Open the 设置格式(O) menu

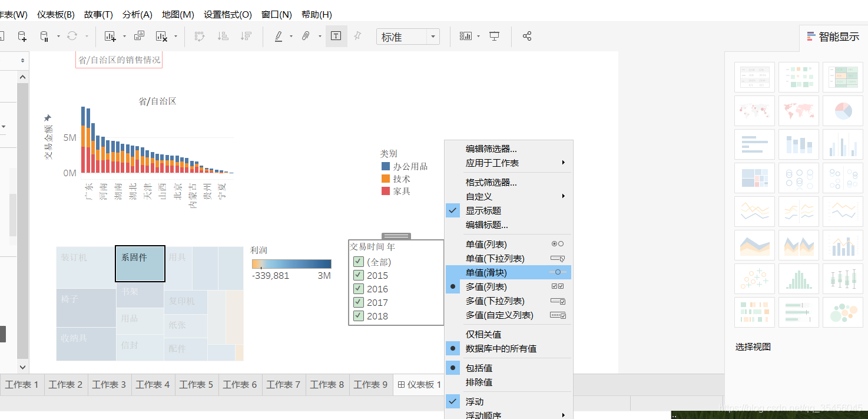click(228, 14)
